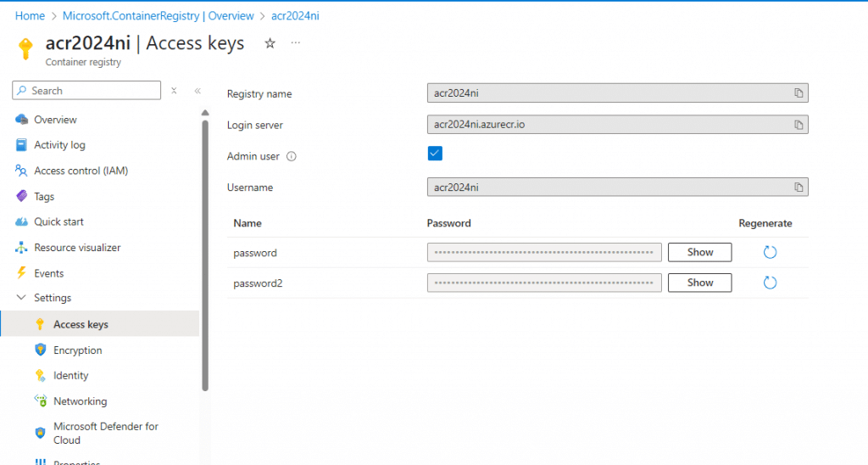This screenshot has width=868, height=465.
Task: Clear the sidebar search with X icon
Action: pos(174,91)
